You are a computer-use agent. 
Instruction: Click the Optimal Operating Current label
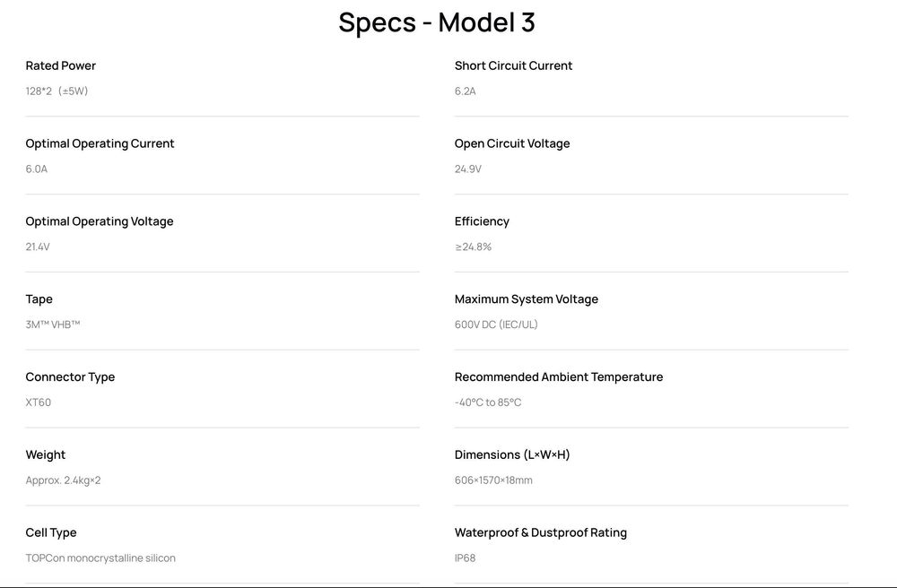pyautogui.click(x=100, y=143)
